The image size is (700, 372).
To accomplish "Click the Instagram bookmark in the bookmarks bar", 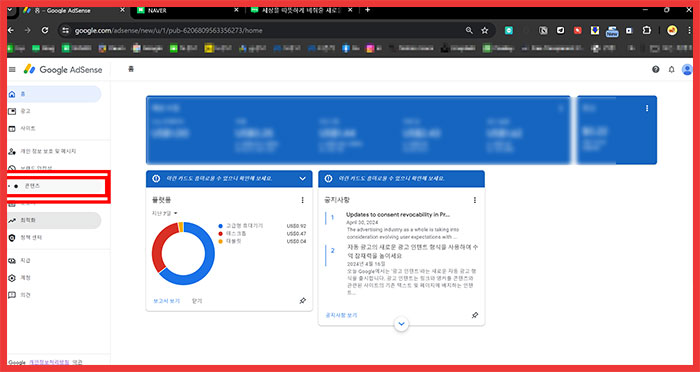I will [x=373, y=49].
